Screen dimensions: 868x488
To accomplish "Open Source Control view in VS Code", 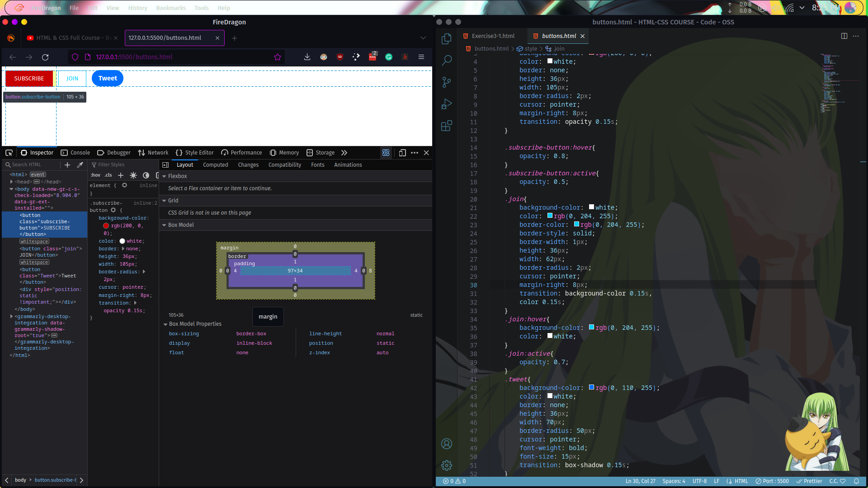I will [x=447, y=82].
